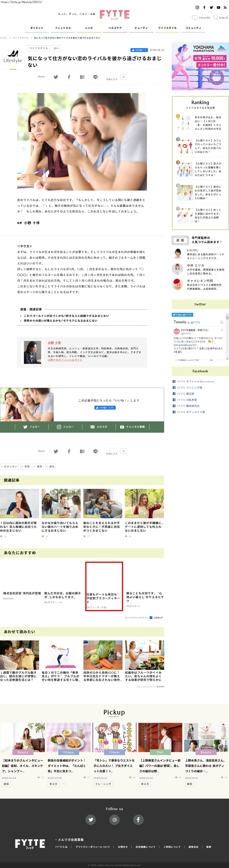Open the 小野十傳オフィシャルサイト link
Screen dimensions: 229x868
tap(65, 360)
